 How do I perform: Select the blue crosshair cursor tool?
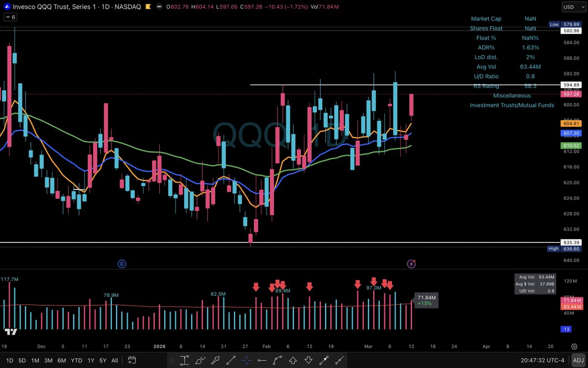coord(246,360)
